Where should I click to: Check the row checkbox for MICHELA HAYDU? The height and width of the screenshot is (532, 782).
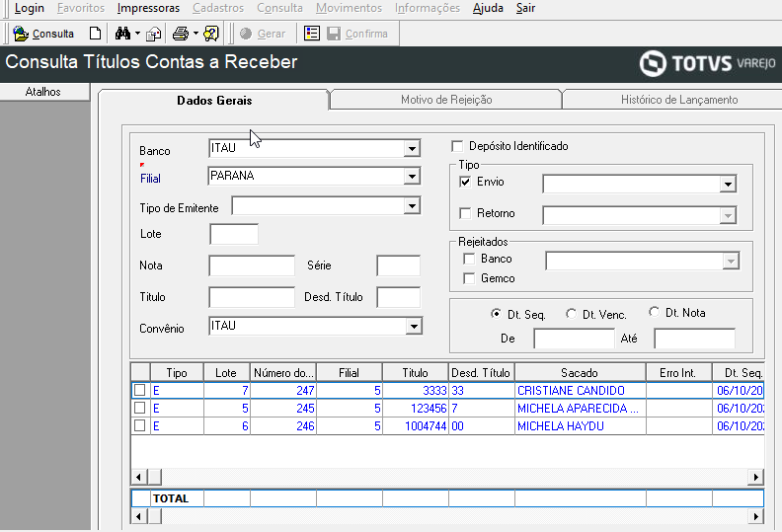click(x=140, y=425)
